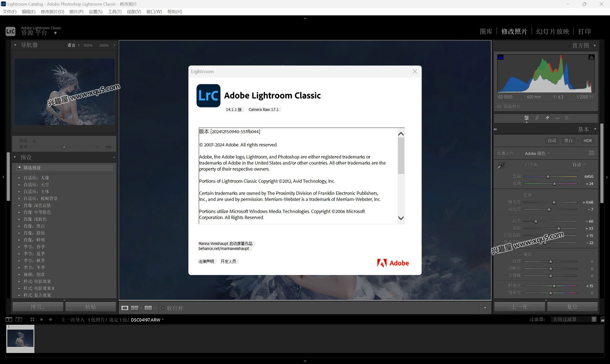Go forward with filmstrip right arrow
The height and width of the screenshot is (364, 610).
tap(50, 320)
